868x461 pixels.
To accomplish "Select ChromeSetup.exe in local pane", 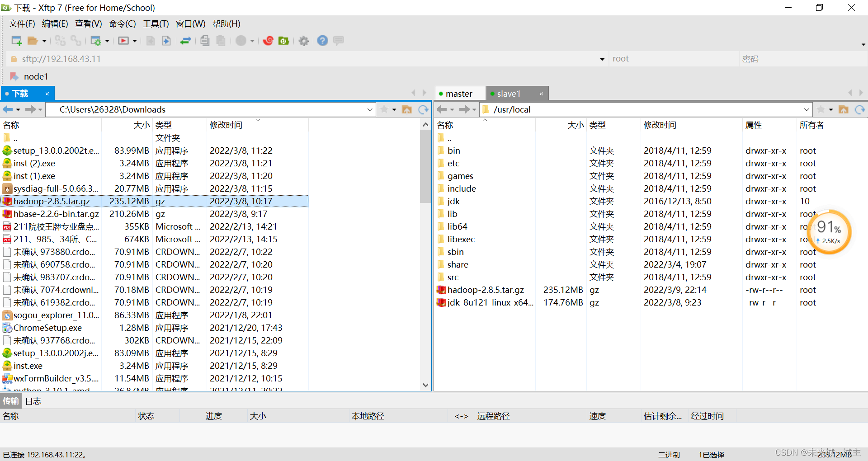I will pos(154,328).
